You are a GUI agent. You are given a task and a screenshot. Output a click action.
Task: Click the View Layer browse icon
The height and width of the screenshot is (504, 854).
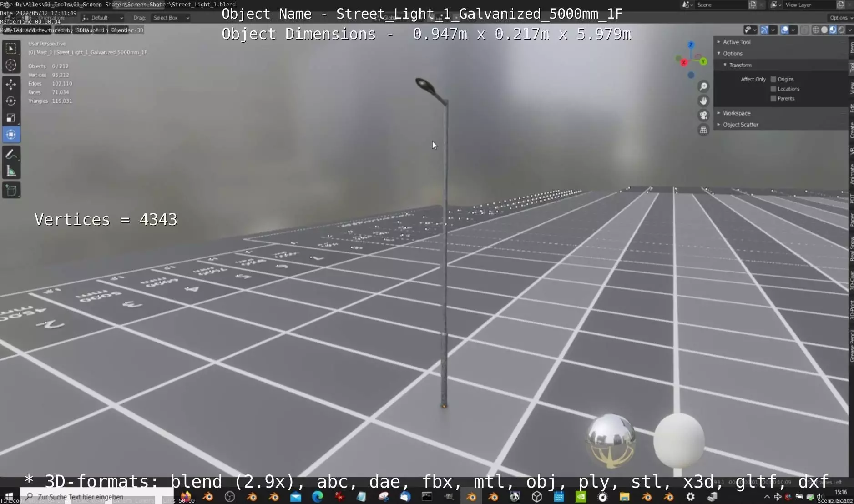point(776,5)
